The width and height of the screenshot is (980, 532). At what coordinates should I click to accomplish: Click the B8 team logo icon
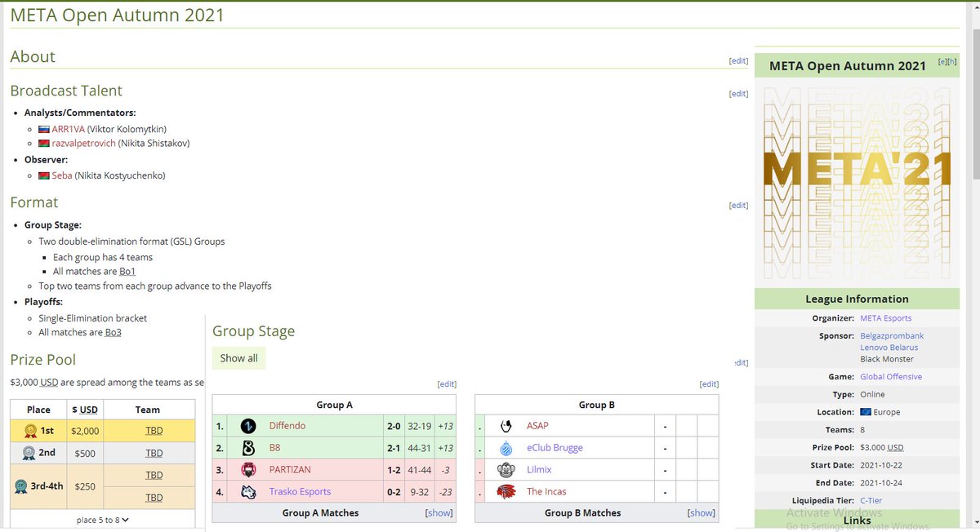[x=248, y=448]
